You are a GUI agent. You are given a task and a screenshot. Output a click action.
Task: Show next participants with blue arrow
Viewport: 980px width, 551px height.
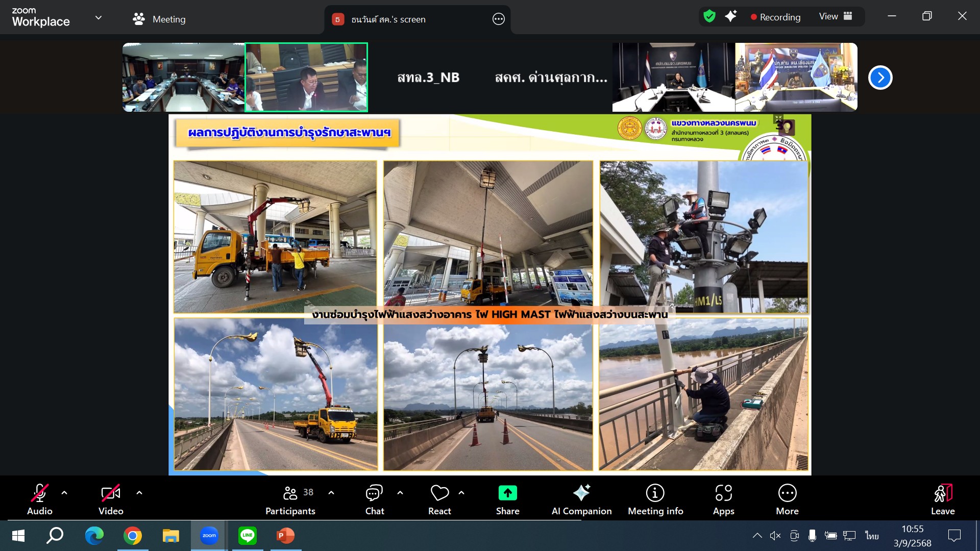click(880, 78)
